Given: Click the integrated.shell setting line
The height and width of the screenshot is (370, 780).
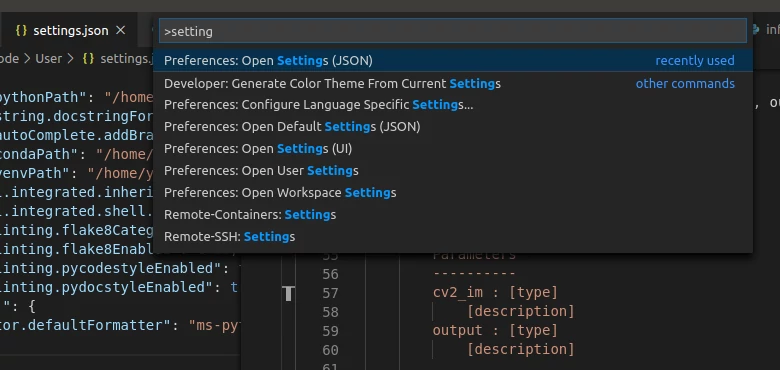Looking at the screenshot, I should coord(77,211).
